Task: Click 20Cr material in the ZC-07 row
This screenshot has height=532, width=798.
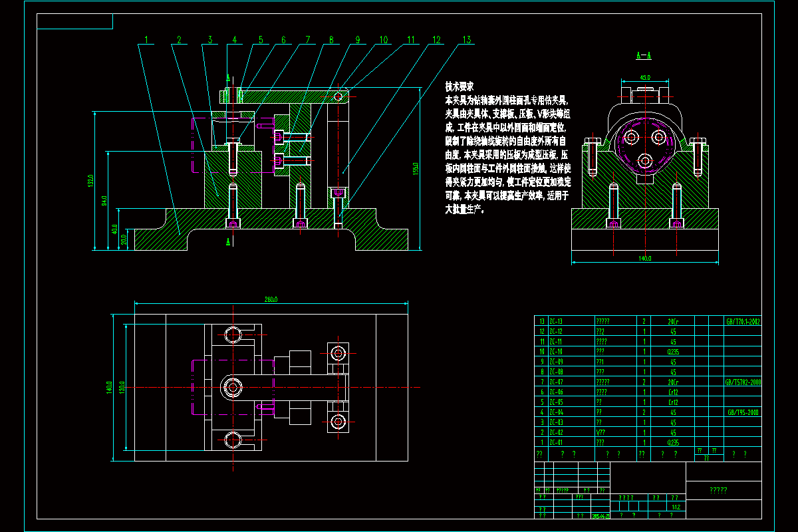Action: pos(674,382)
